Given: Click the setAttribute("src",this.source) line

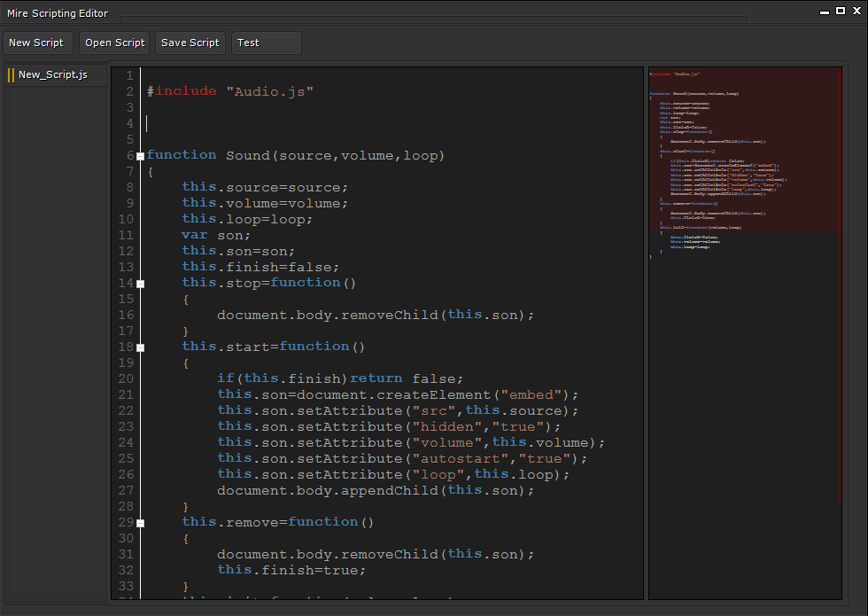Looking at the screenshot, I should (398, 411).
